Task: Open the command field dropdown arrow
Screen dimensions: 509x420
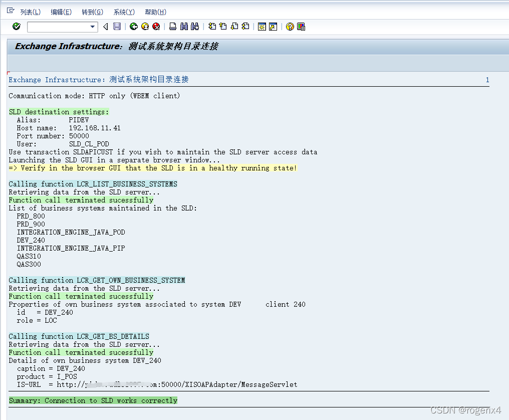Action: pos(93,27)
